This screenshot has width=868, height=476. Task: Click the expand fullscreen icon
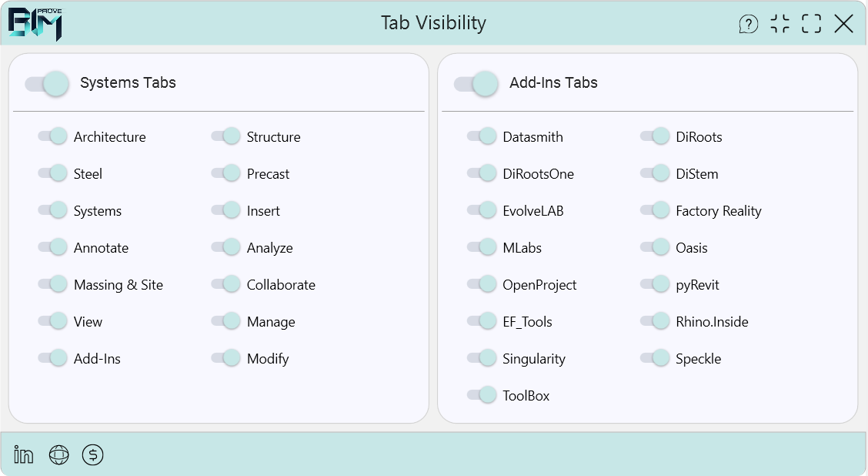pyautogui.click(x=812, y=24)
